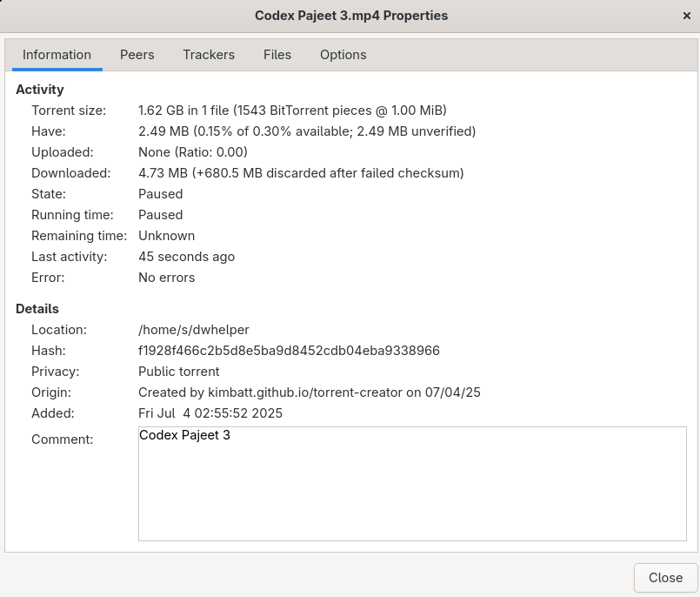Open the Trackers tab

209,55
